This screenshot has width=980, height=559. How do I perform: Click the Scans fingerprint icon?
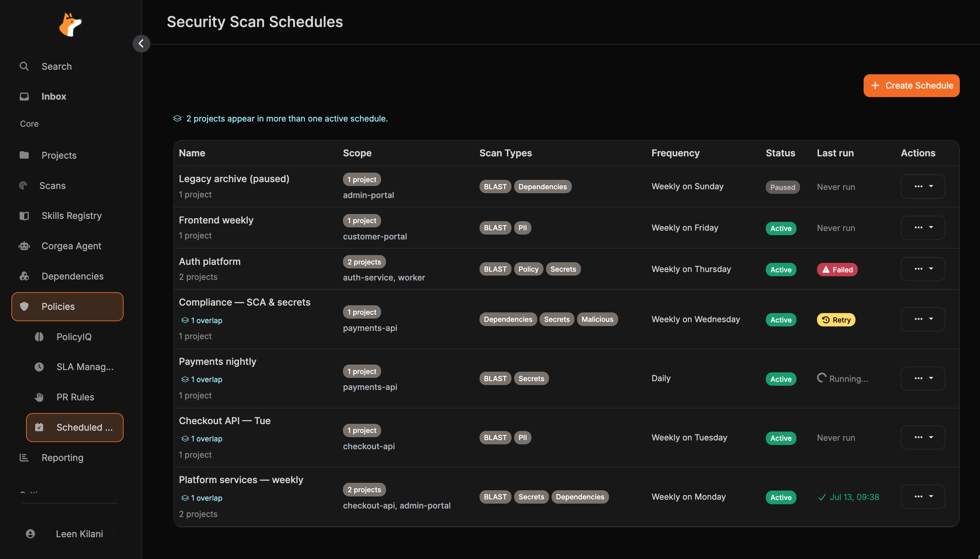pyautogui.click(x=23, y=185)
